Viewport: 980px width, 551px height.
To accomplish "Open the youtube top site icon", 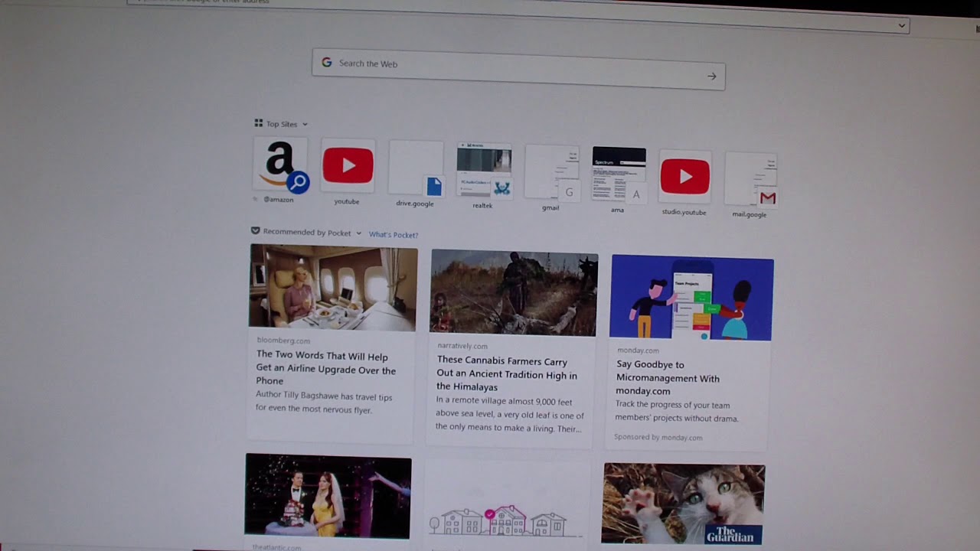I will [x=348, y=165].
